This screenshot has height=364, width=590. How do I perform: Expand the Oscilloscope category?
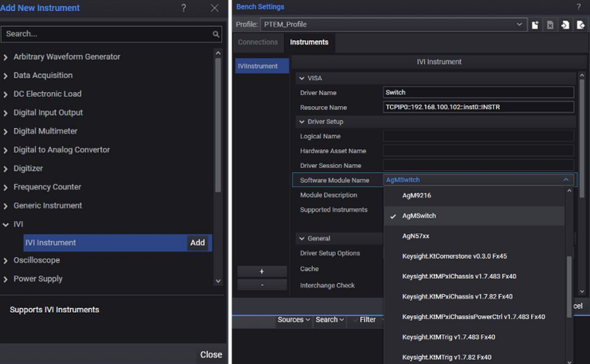pos(6,260)
